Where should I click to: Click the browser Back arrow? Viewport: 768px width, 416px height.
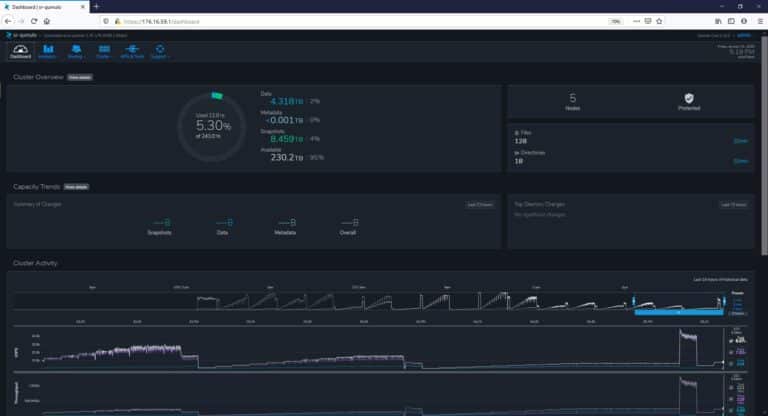[x=8, y=21]
